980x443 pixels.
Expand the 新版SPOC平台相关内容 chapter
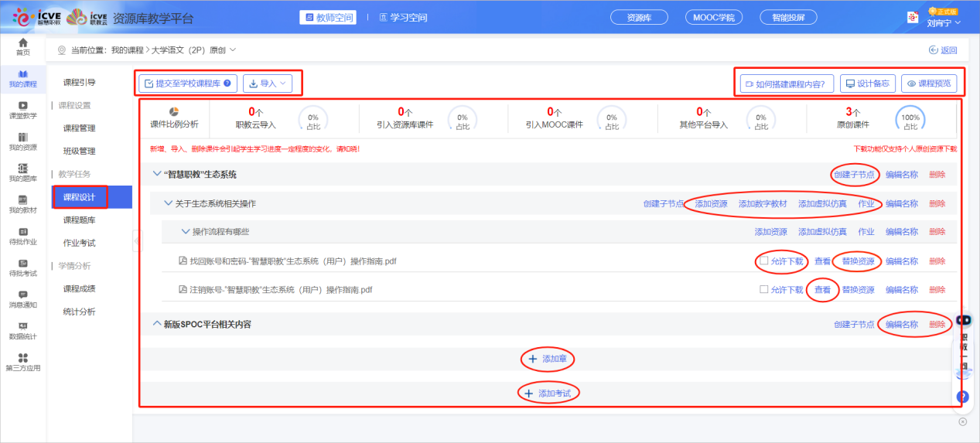point(156,325)
